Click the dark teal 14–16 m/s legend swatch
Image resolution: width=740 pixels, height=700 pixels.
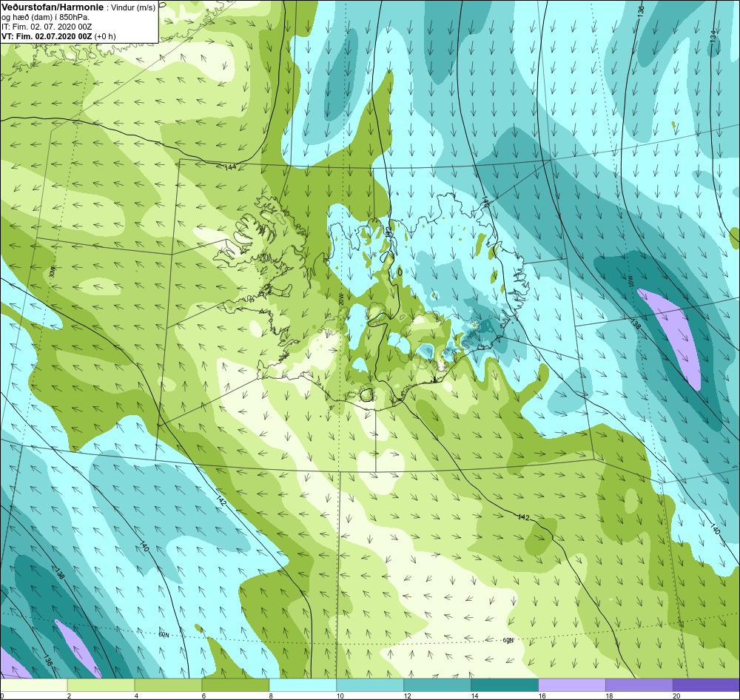pyautogui.click(x=505, y=685)
